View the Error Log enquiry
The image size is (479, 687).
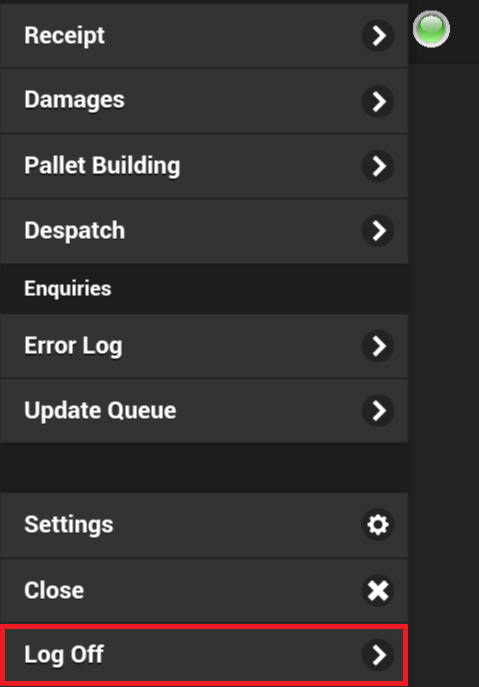point(204,346)
